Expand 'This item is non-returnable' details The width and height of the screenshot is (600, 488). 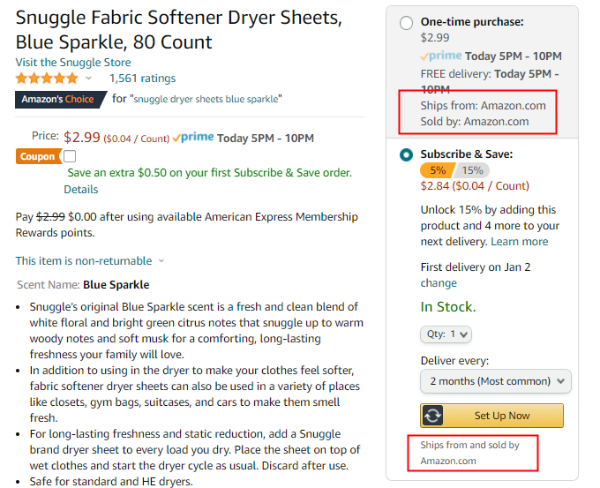pos(89,261)
